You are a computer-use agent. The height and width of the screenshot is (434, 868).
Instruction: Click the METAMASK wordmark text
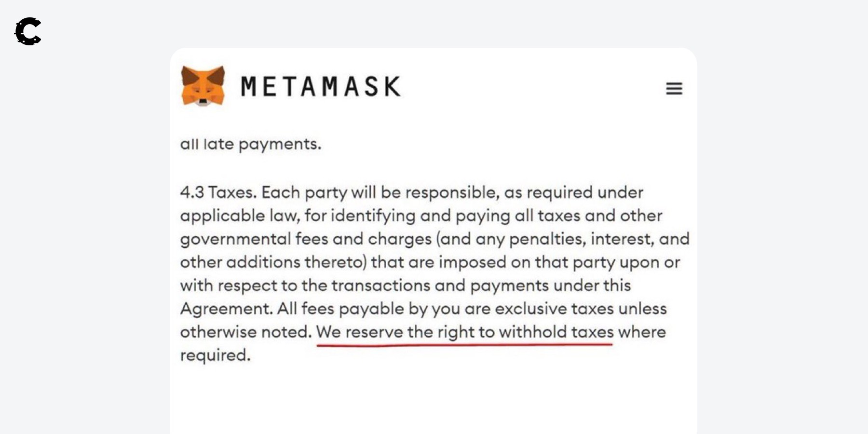(x=321, y=87)
